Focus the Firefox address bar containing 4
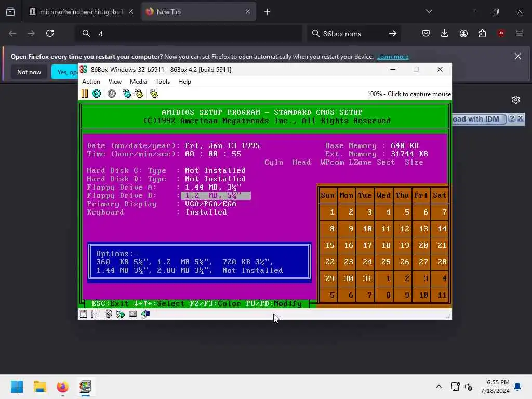The width and height of the screenshot is (532, 399). coord(188,33)
